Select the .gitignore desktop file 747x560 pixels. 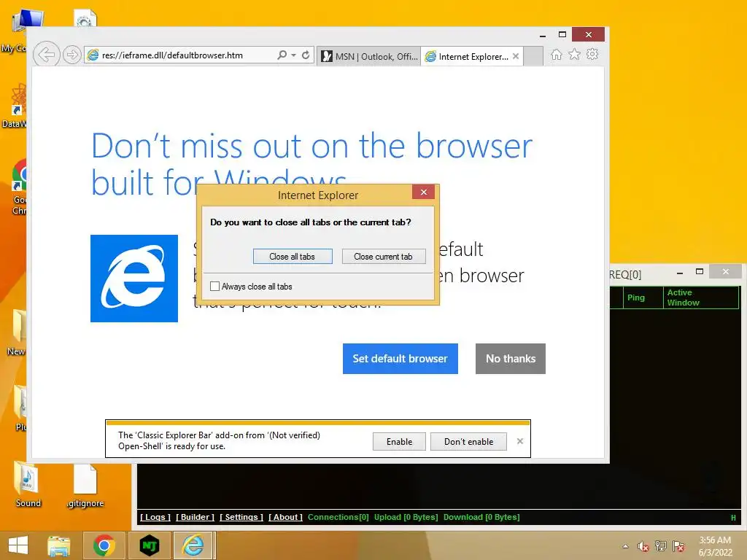[x=85, y=486]
